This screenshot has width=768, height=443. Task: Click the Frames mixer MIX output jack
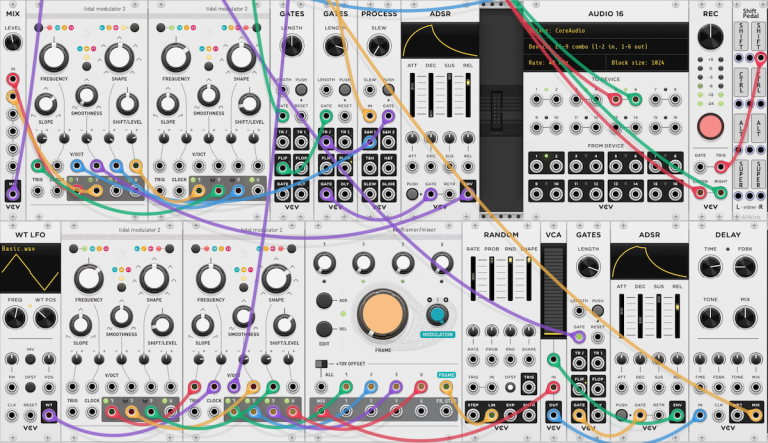click(321, 411)
